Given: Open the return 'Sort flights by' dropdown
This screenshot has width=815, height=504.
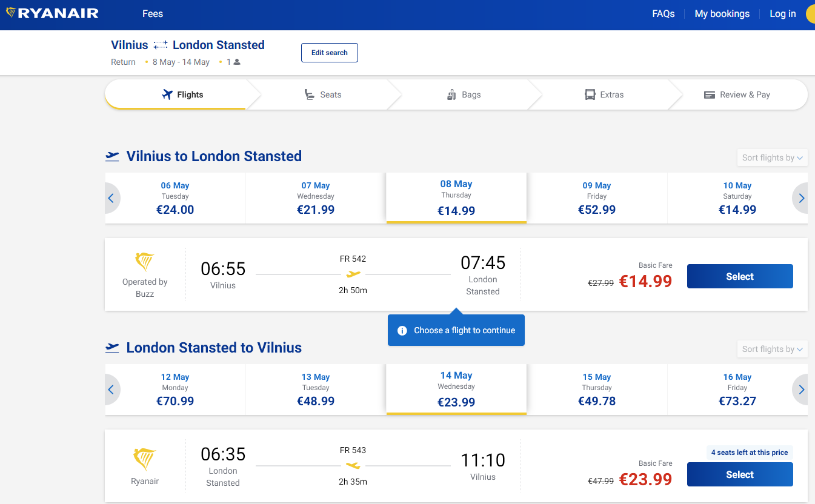Looking at the screenshot, I should [772, 349].
